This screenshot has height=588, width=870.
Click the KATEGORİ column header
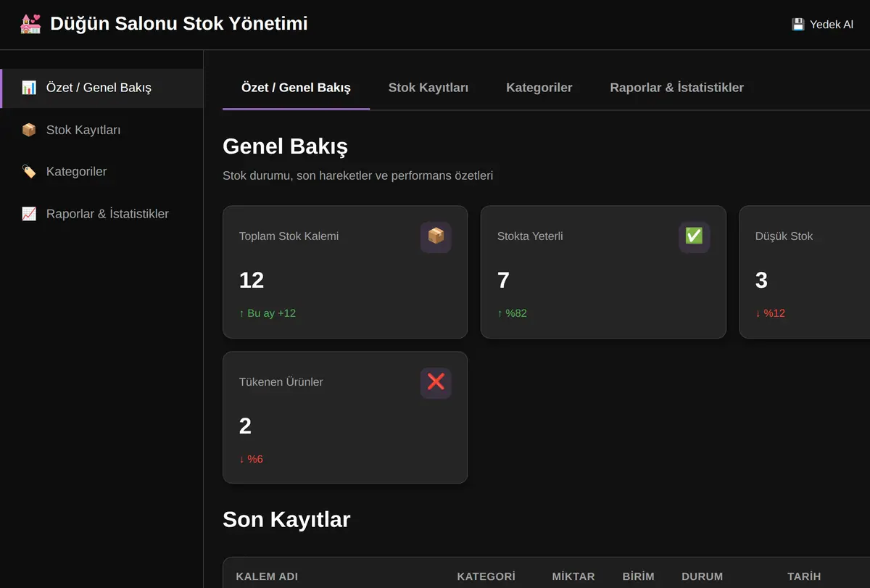pos(486,576)
